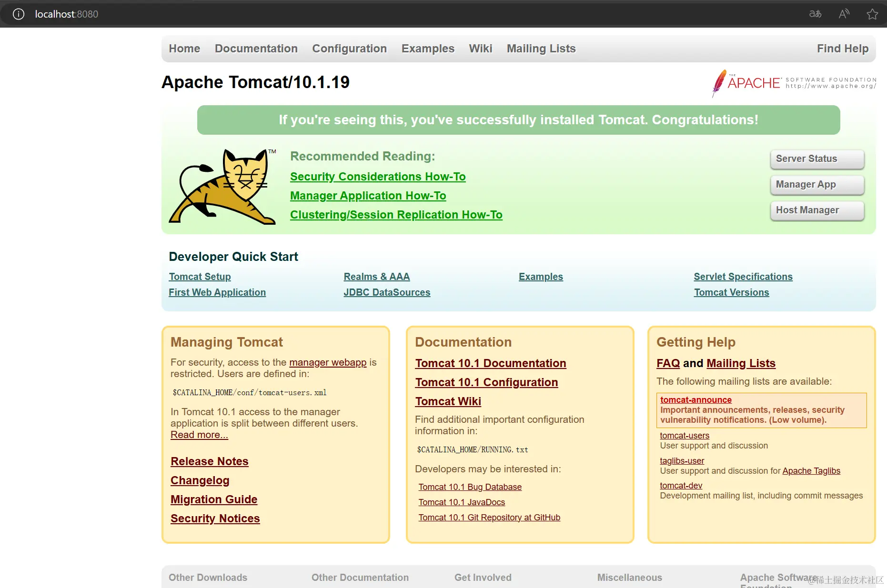Click the manager webapp link
This screenshot has width=887, height=588.
[328, 362]
